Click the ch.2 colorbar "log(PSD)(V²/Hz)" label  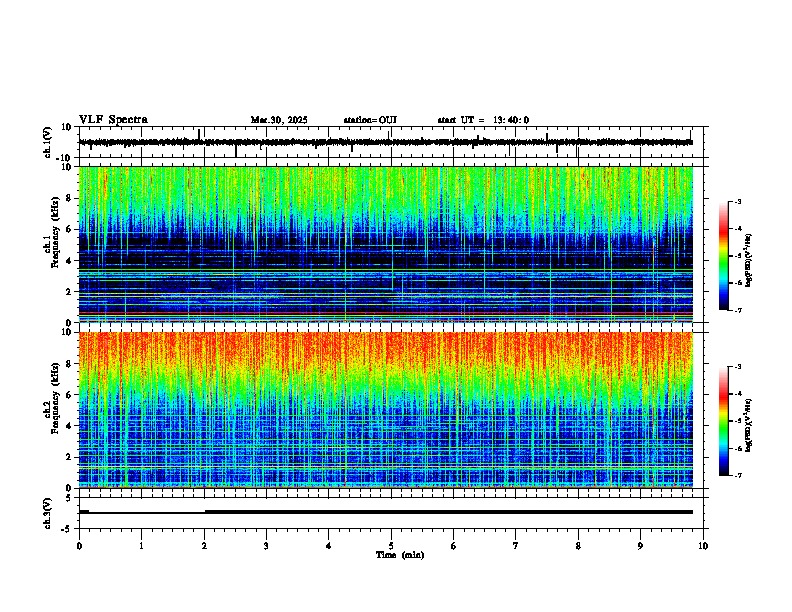749,425
